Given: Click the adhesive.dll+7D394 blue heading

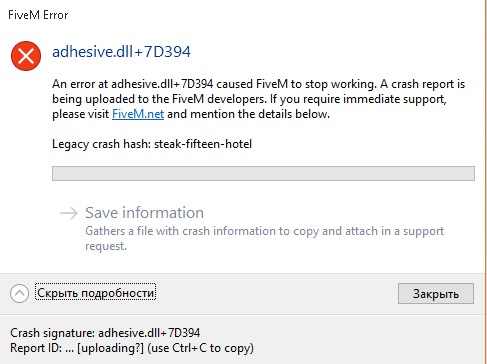Looking at the screenshot, I should (x=121, y=52).
